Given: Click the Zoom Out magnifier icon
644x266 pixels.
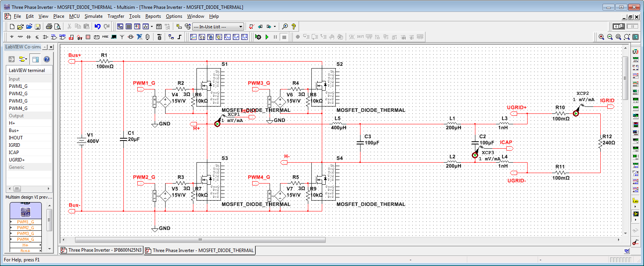Looking at the screenshot, I should pyautogui.click(x=610, y=37).
